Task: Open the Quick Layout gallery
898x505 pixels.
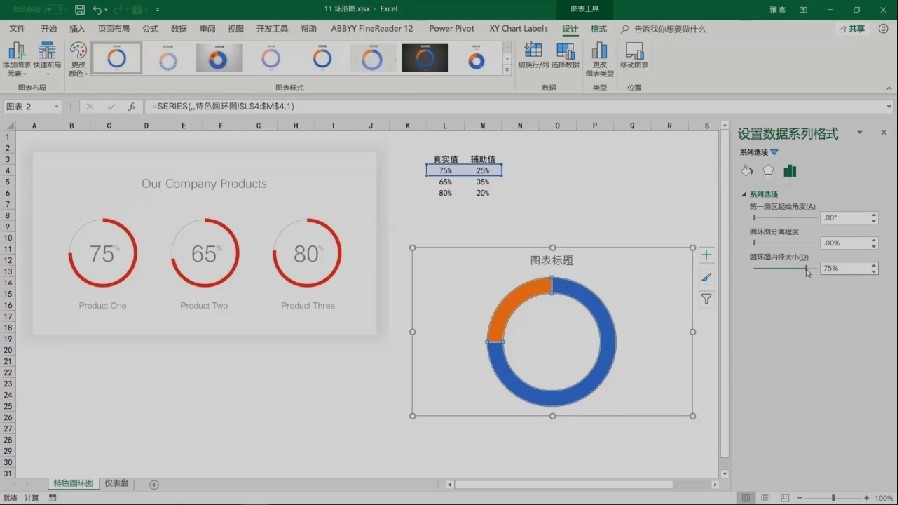Action: pos(47,59)
